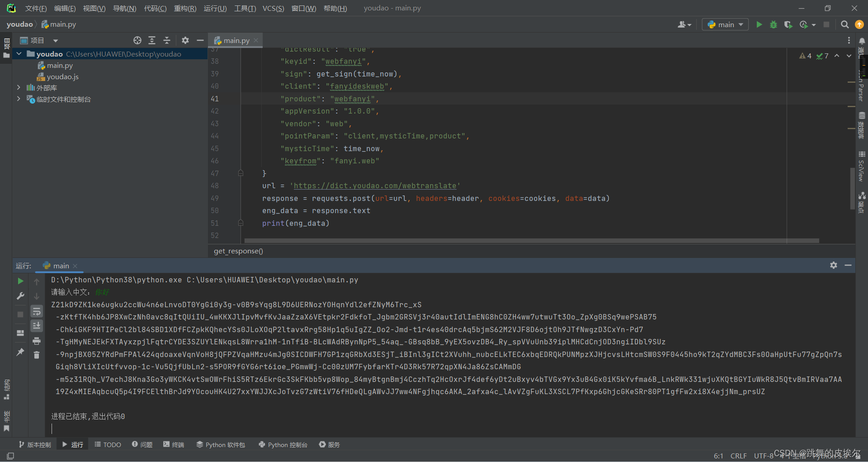Open the Terminal bottom tab
The width and height of the screenshot is (868, 462).
click(x=174, y=444)
